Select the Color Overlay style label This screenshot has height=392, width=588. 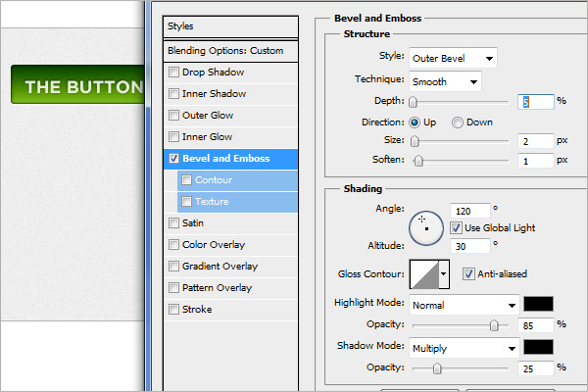coord(214,245)
